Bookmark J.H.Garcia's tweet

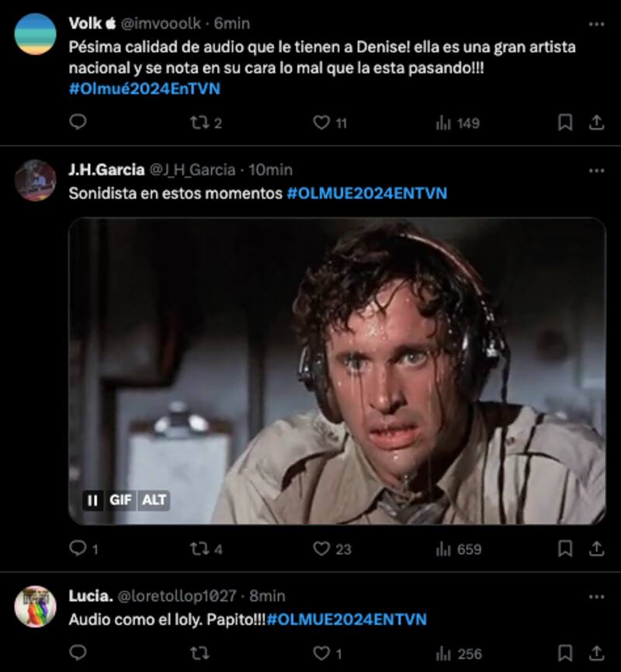565,549
